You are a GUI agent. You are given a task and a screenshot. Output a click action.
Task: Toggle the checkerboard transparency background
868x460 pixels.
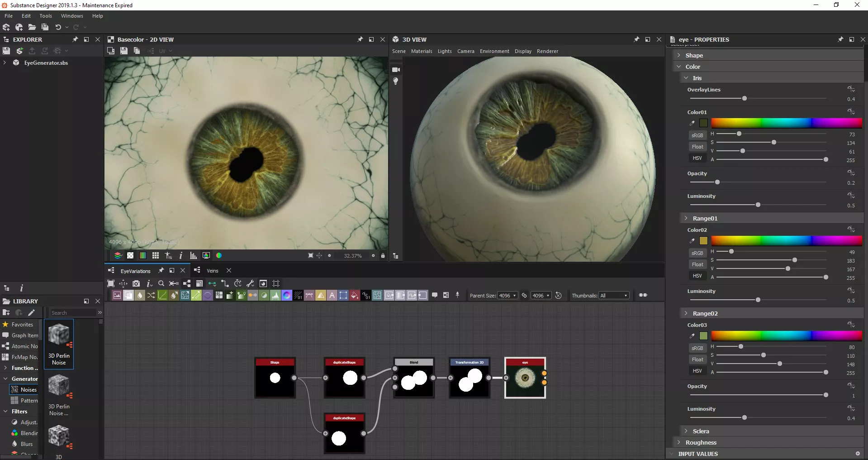(130, 256)
